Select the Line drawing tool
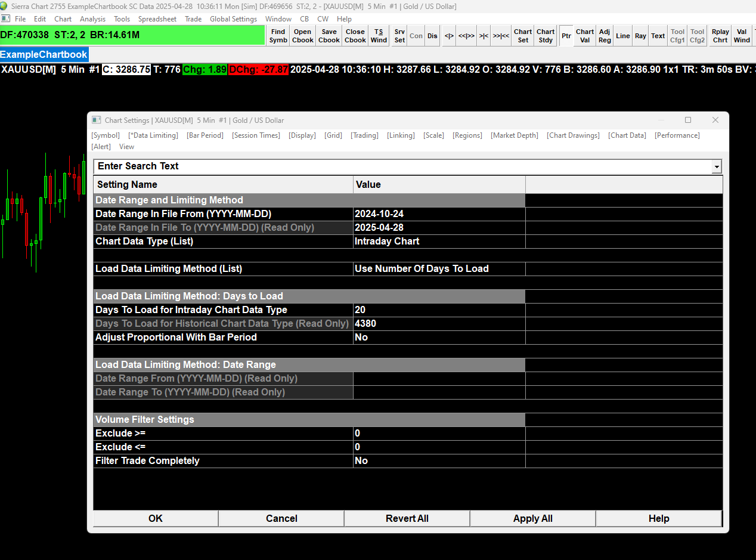Viewport: 756px width, 560px height. click(x=623, y=36)
